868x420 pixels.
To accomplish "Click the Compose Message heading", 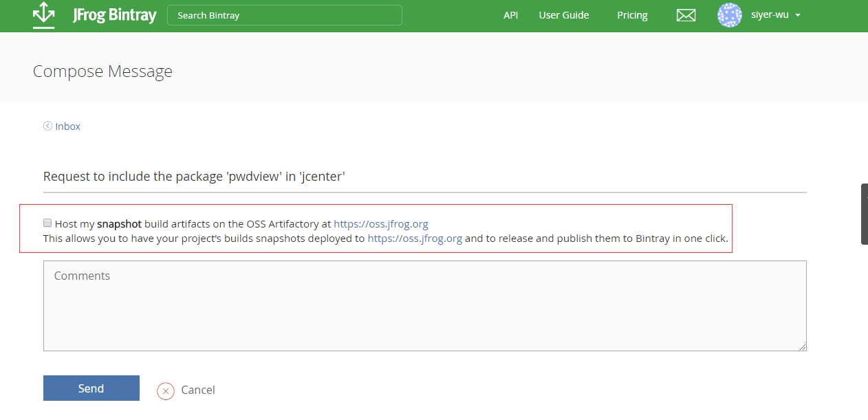I will click(102, 71).
